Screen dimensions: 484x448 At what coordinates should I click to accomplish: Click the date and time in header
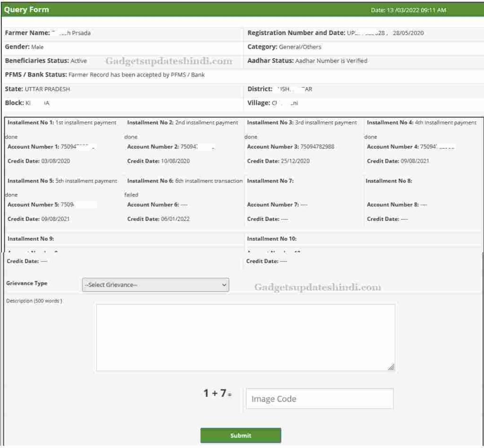coord(408,10)
